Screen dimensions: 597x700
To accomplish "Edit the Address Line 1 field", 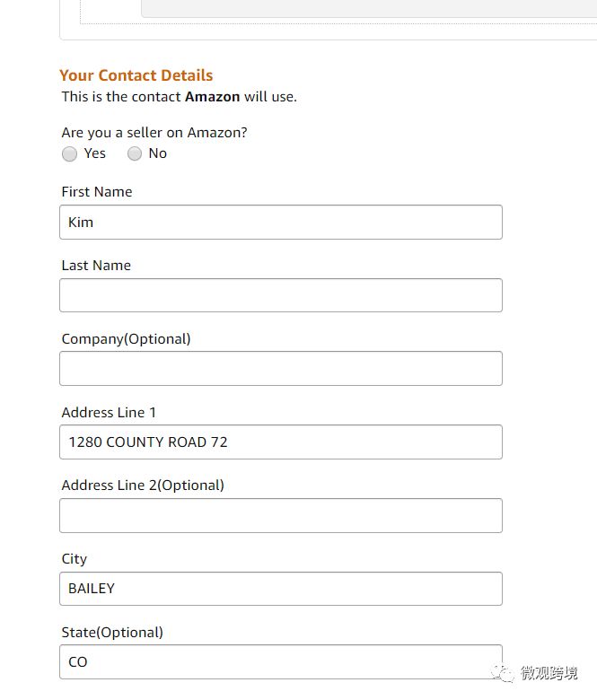I will click(280, 442).
